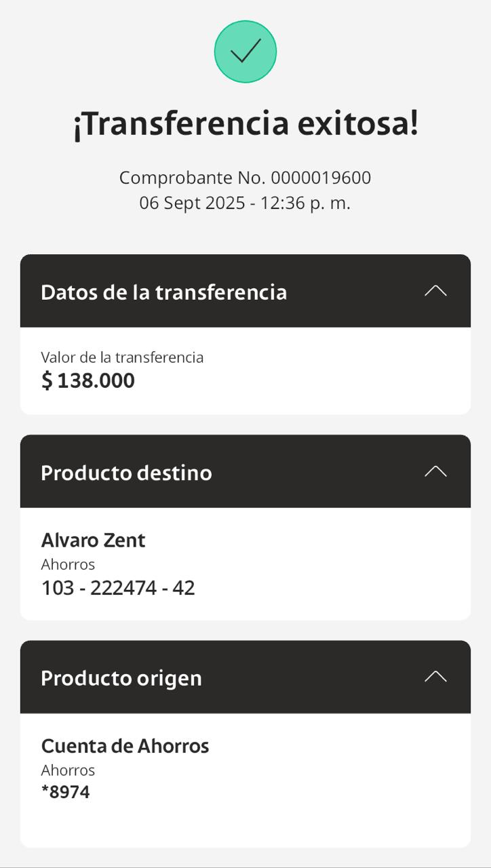Tap the Datos de la transferencia header title

(163, 292)
